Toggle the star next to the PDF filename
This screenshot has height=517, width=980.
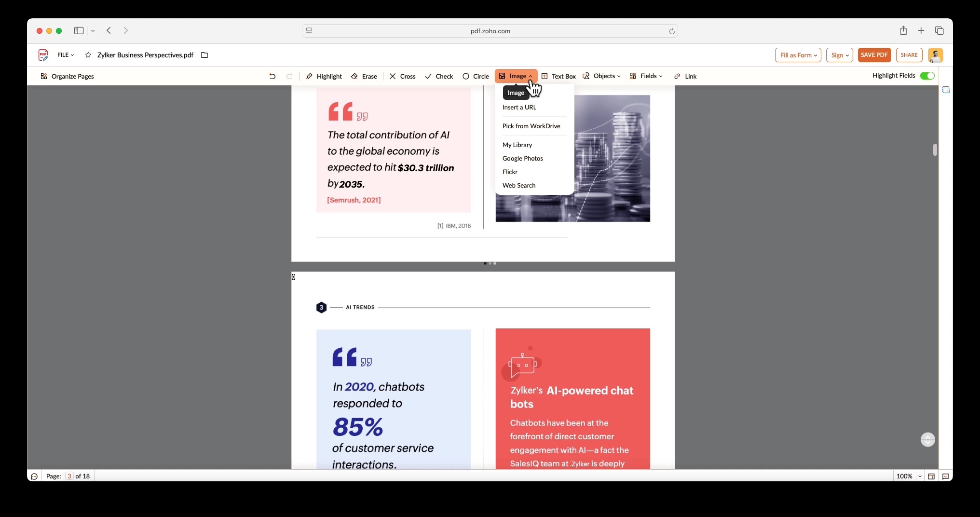[x=87, y=55]
